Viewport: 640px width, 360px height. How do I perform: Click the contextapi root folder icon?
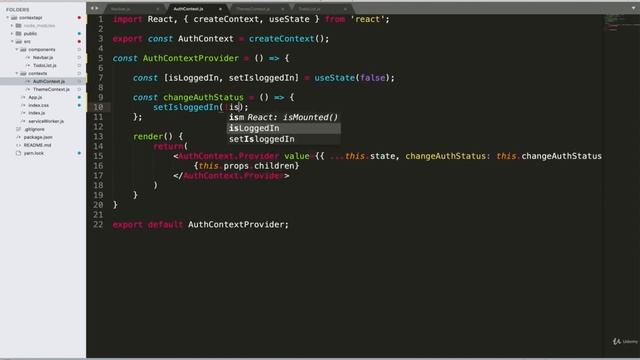[x=14, y=18]
